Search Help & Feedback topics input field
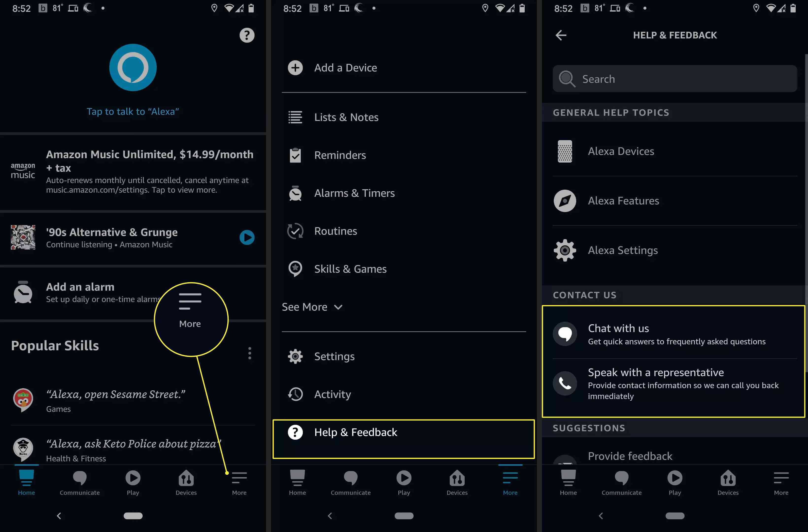This screenshot has height=532, width=808. (x=675, y=78)
